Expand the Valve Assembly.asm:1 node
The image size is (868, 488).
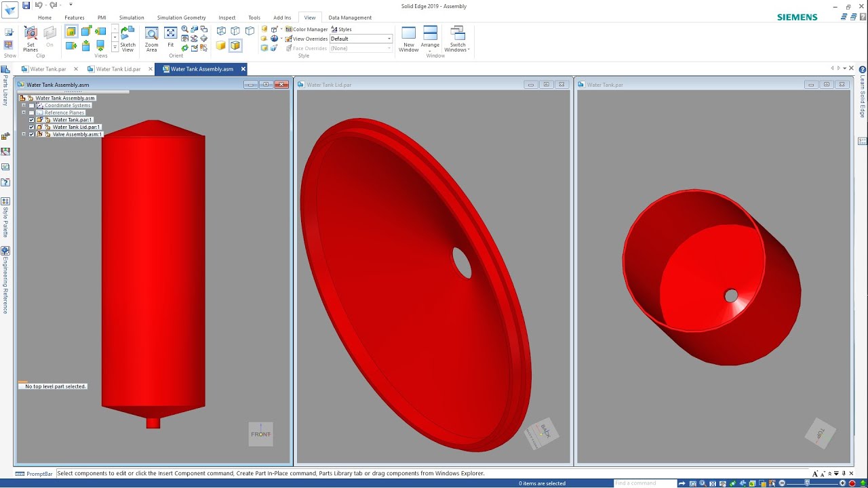click(24, 134)
